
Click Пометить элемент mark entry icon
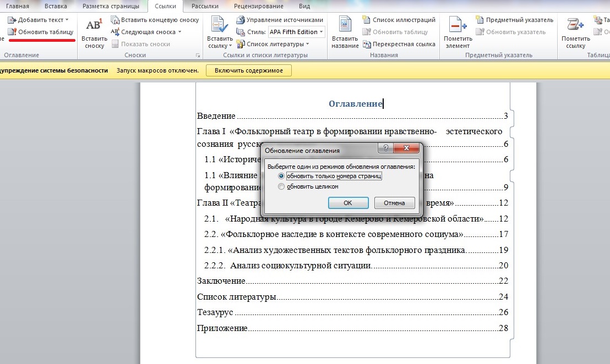[x=458, y=24]
